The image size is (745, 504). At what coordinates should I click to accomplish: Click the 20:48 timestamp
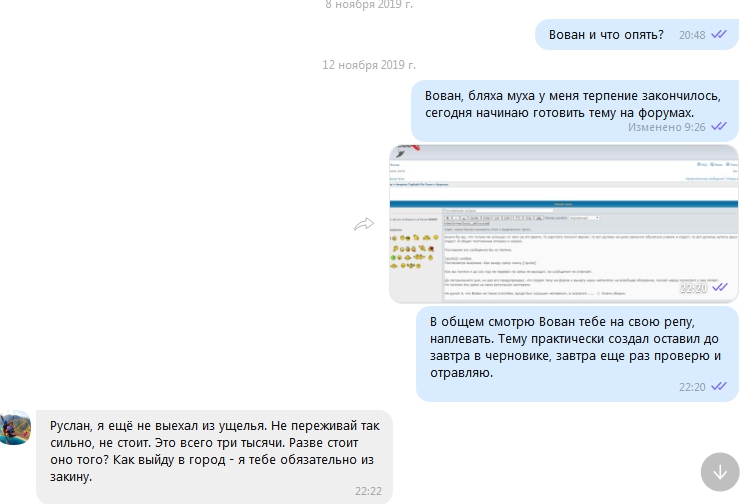coord(692,35)
